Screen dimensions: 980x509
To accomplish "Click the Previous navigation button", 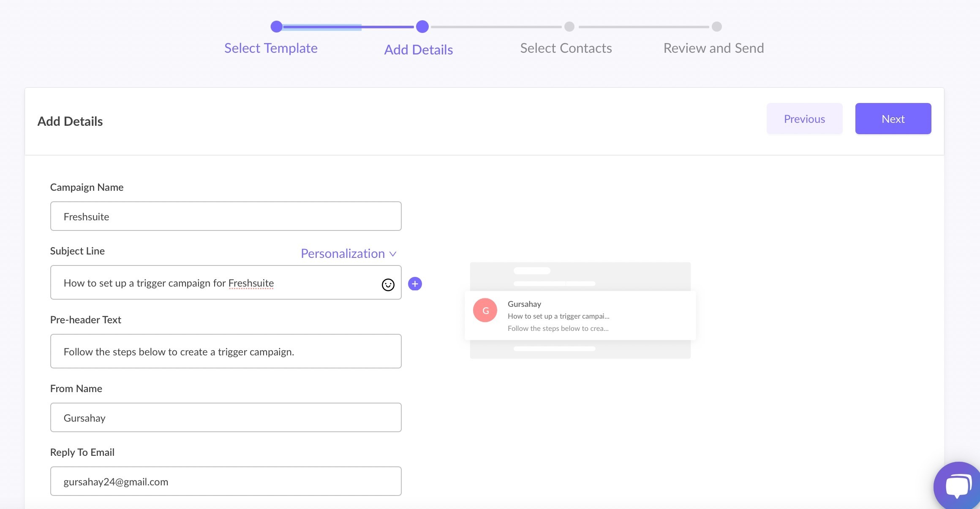I will coord(805,119).
